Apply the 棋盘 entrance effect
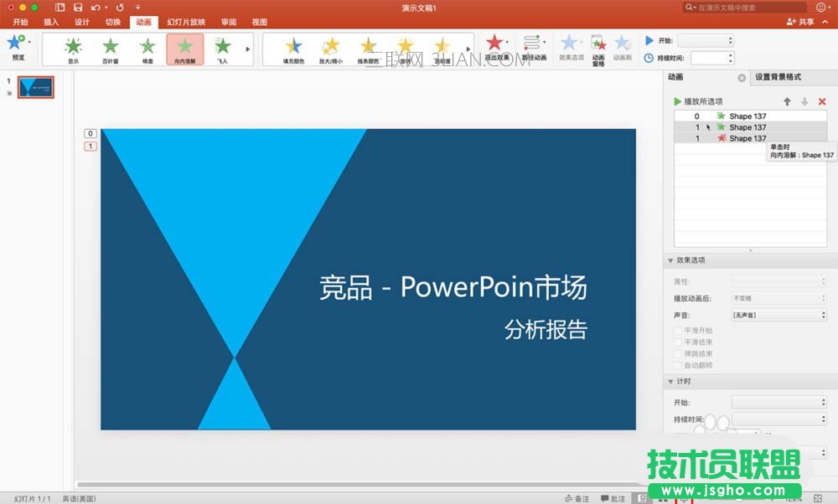This screenshot has height=504, width=838. coord(147,49)
